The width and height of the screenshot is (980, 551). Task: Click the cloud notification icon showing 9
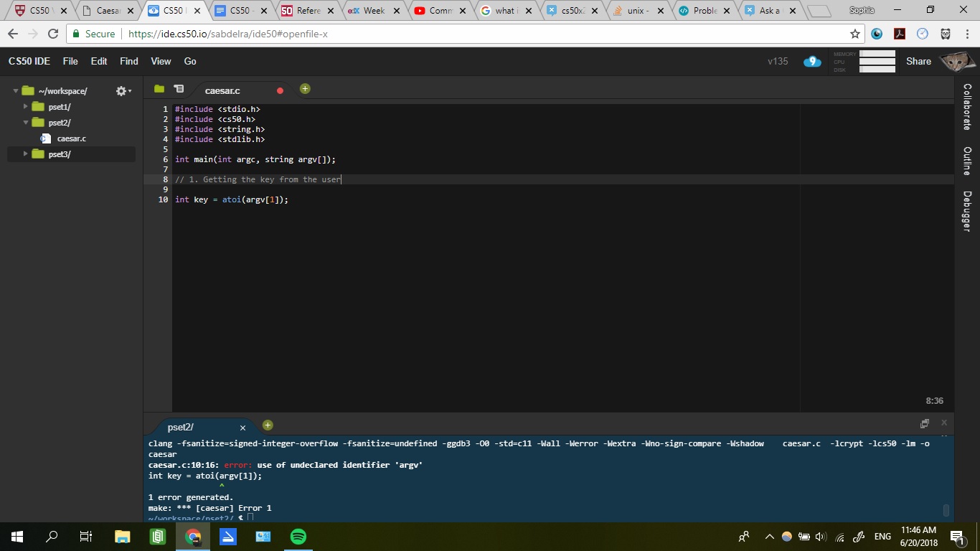(x=812, y=62)
